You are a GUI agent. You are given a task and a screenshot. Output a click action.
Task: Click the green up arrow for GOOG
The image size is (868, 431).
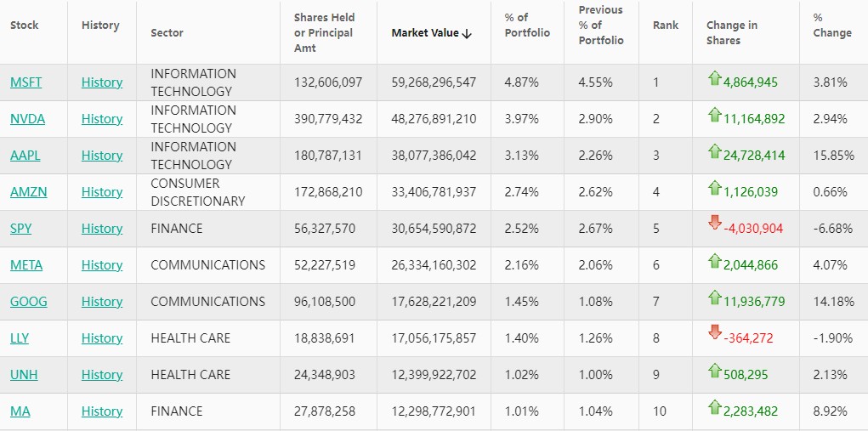coord(714,298)
